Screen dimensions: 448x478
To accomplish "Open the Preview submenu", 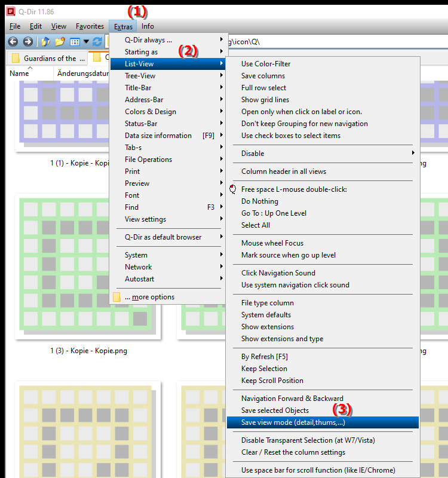I will pyautogui.click(x=168, y=183).
